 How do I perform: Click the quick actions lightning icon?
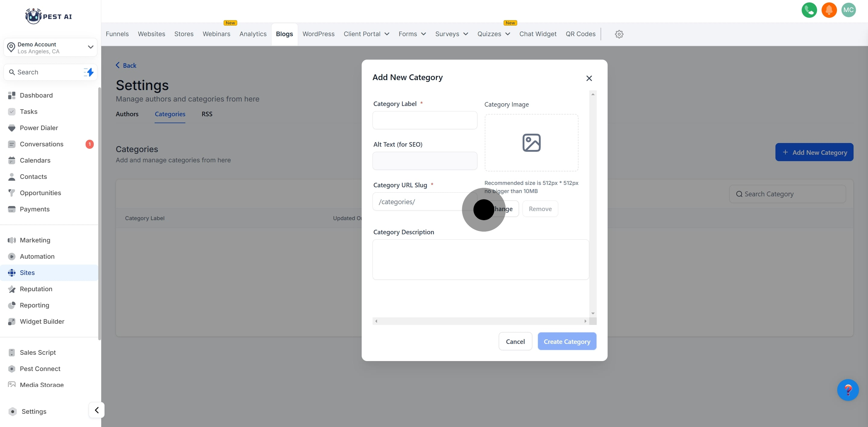coord(89,72)
